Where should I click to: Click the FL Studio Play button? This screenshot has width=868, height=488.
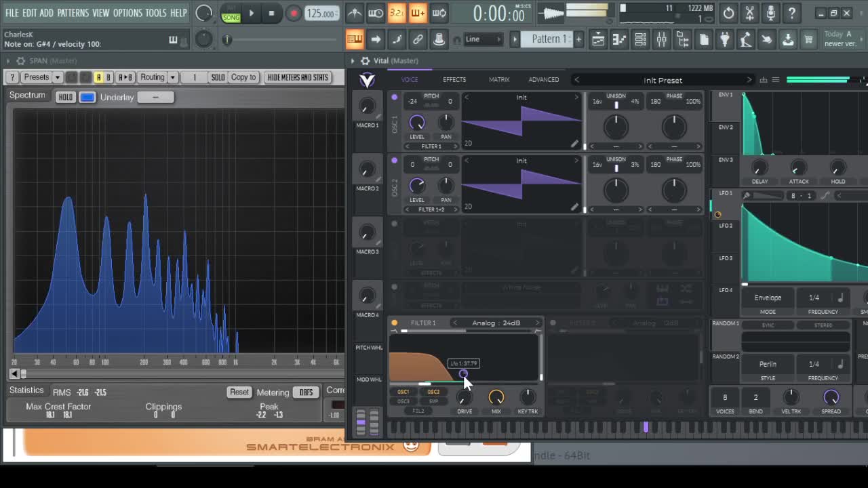251,13
